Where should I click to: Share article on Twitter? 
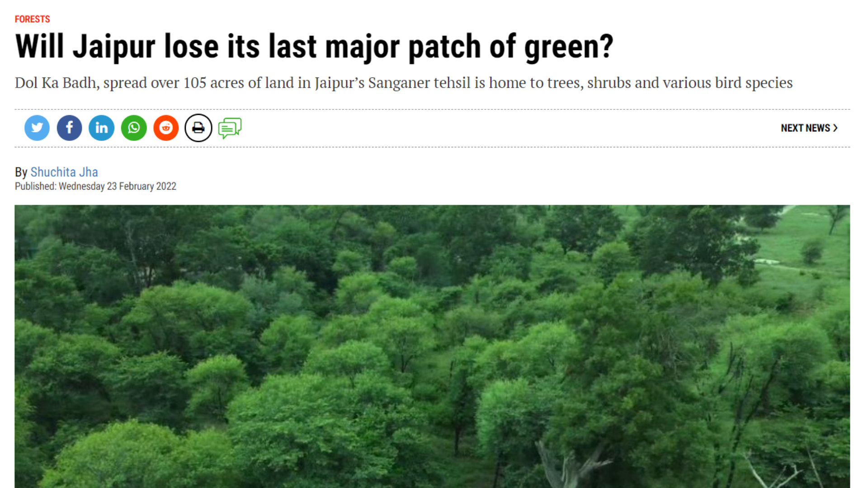pos(37,128)
